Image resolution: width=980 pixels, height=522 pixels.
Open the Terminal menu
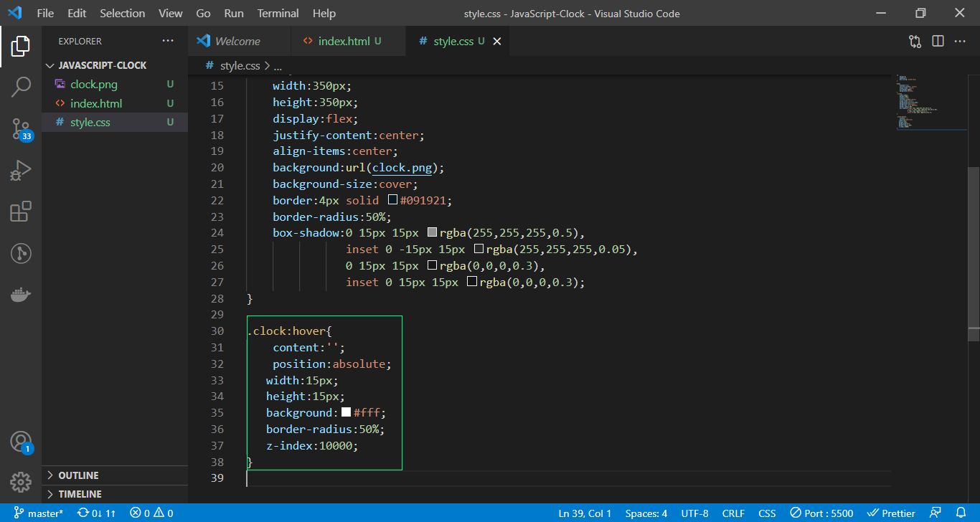point(278,13)
